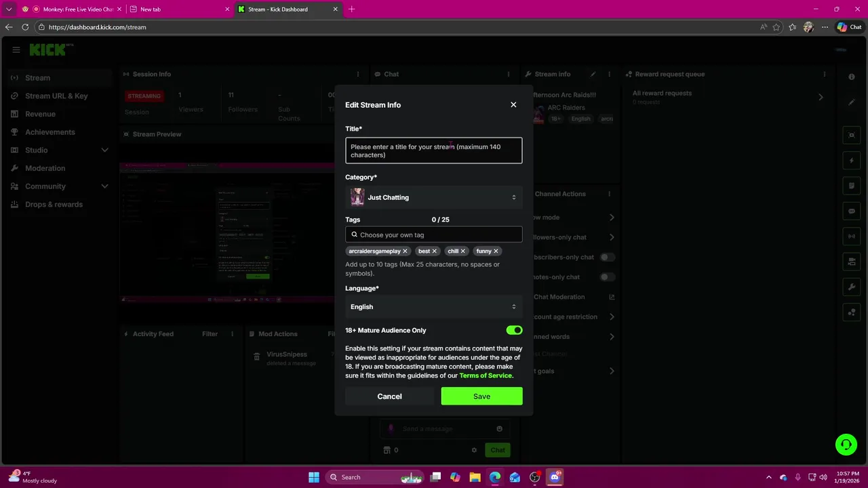Open Session Info panel options menu

pyautogui.click(x=358, y=74)
